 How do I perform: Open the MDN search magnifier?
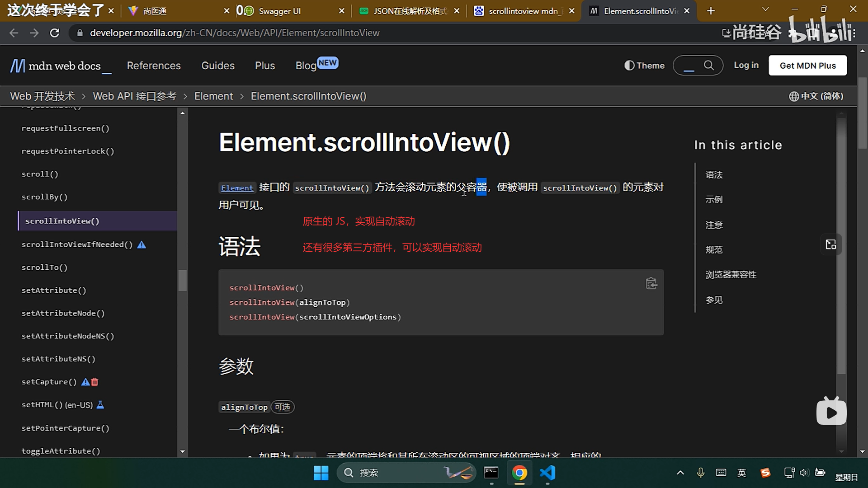708,65
